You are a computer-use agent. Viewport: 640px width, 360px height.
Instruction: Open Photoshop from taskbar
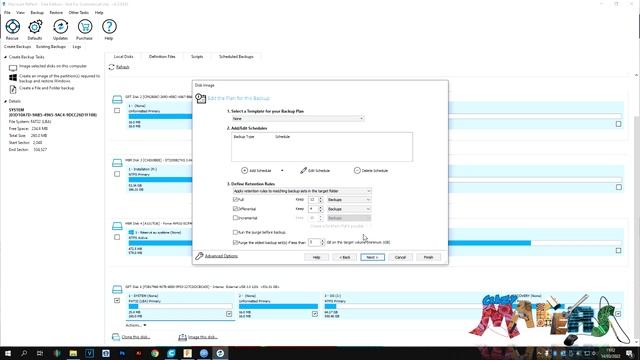coord(122,353)
